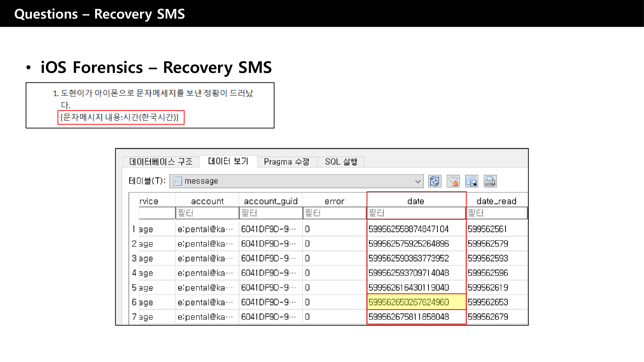This screenshot has width=644, height=362.
Task: Sort by the account column header
Action: point(207,201)
